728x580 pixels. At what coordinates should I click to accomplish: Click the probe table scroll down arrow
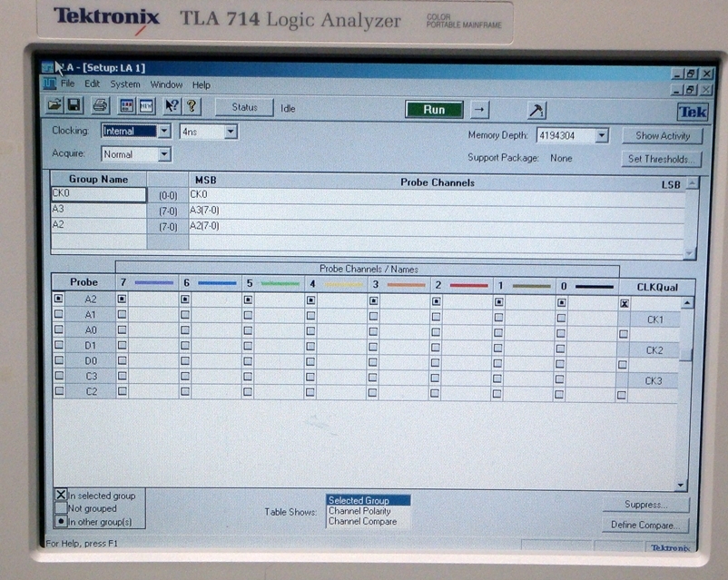click(680, 485)
